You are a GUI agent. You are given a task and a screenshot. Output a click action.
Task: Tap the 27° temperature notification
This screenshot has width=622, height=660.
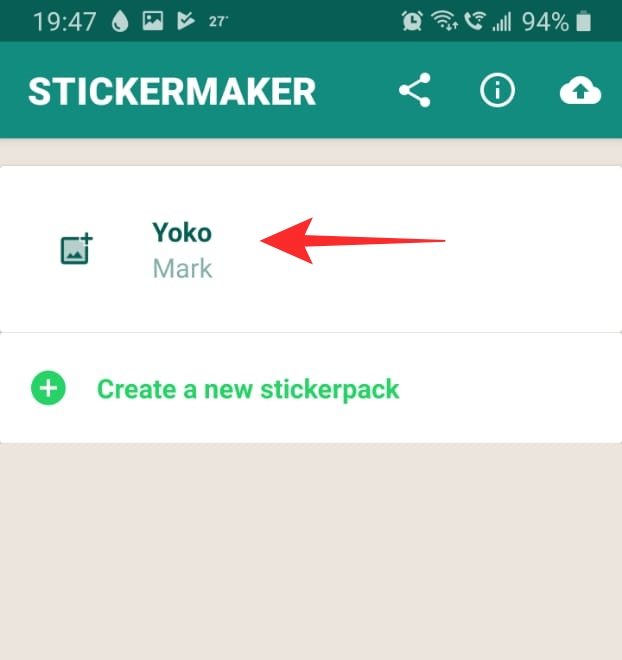pos(218,21)
